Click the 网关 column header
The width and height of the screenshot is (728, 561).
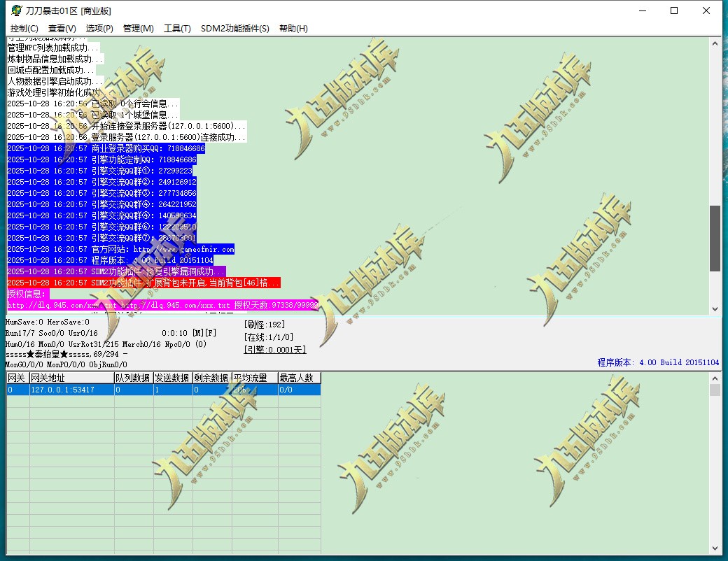click(x=17, y=378)
